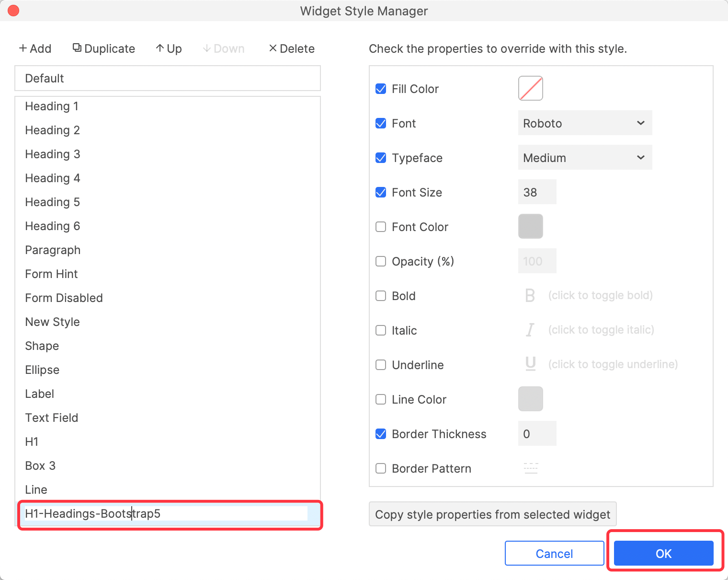Click the Font Size field showing 38
Screen dimensions: 728x580
[x=537, y=192]
